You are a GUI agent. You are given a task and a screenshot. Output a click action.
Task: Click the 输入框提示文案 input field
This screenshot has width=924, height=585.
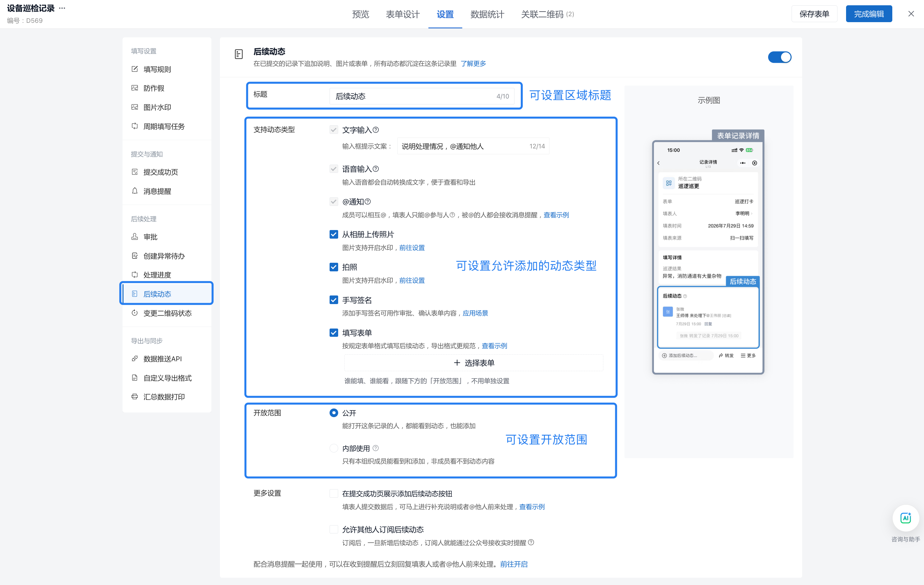click(473, 146)
